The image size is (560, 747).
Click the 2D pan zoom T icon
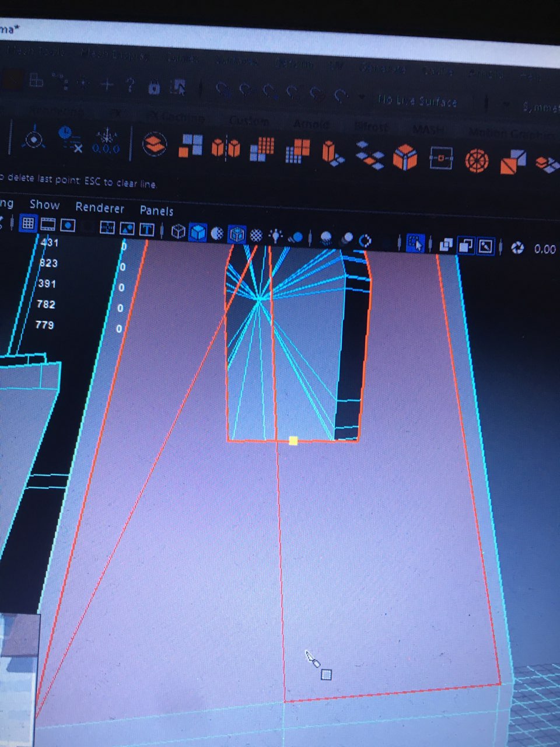pyautogui.click(x=146, y=229)
